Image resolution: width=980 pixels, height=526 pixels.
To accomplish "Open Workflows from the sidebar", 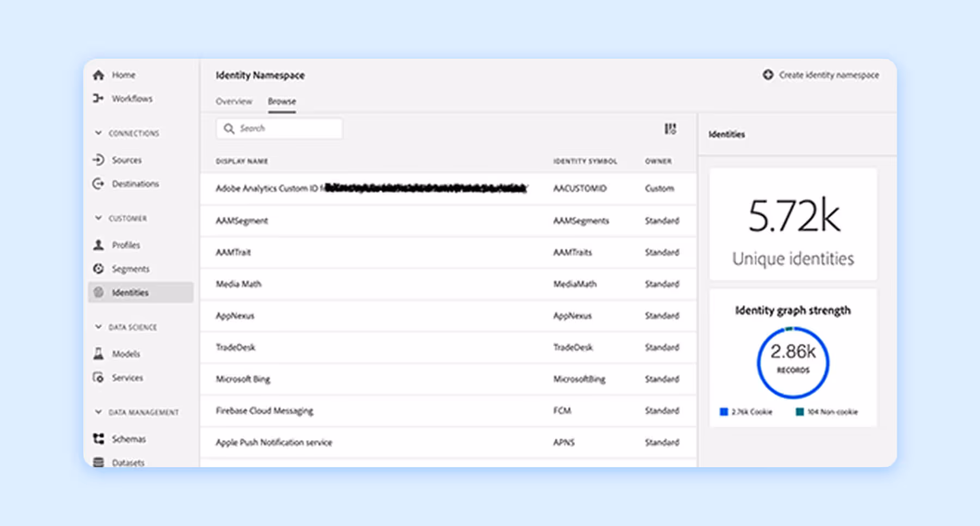I will click(99, 99).
